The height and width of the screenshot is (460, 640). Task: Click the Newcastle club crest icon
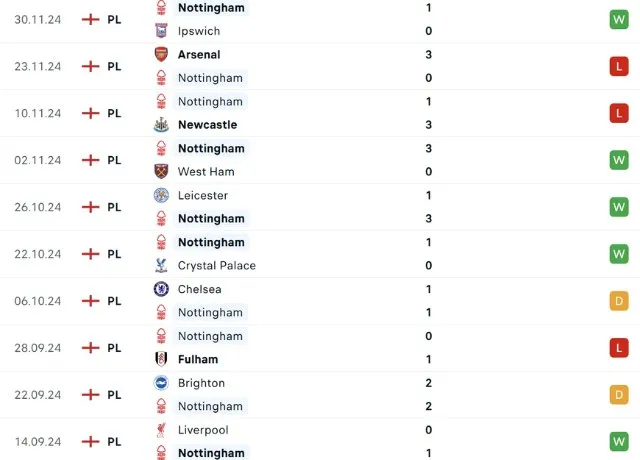(160, 125)
